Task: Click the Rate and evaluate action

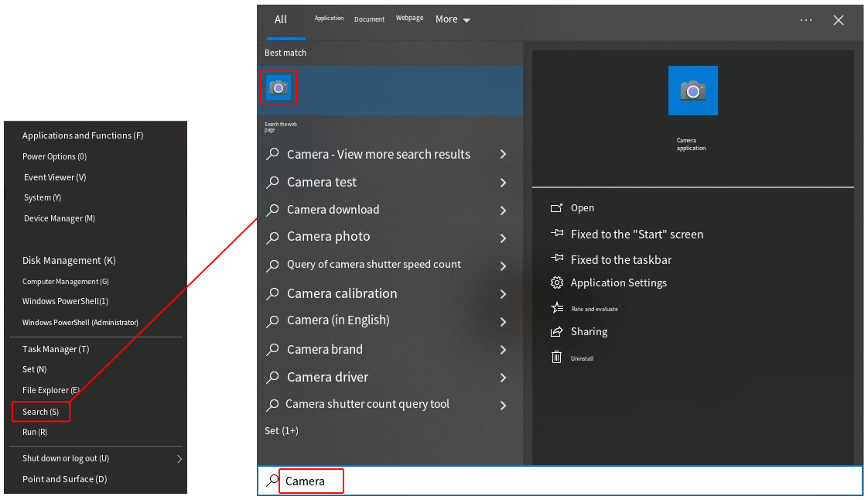Action: (595, 309)
